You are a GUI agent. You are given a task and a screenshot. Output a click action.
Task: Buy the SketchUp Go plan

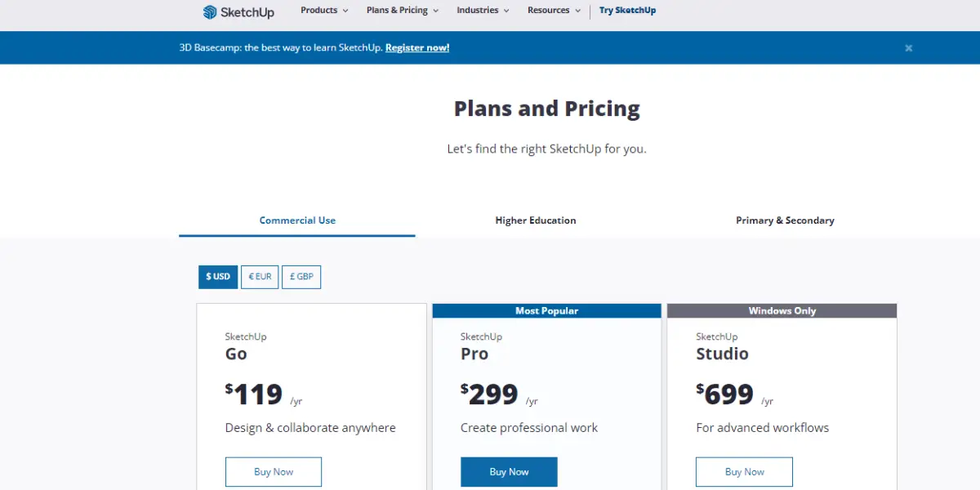click(274, 472)
